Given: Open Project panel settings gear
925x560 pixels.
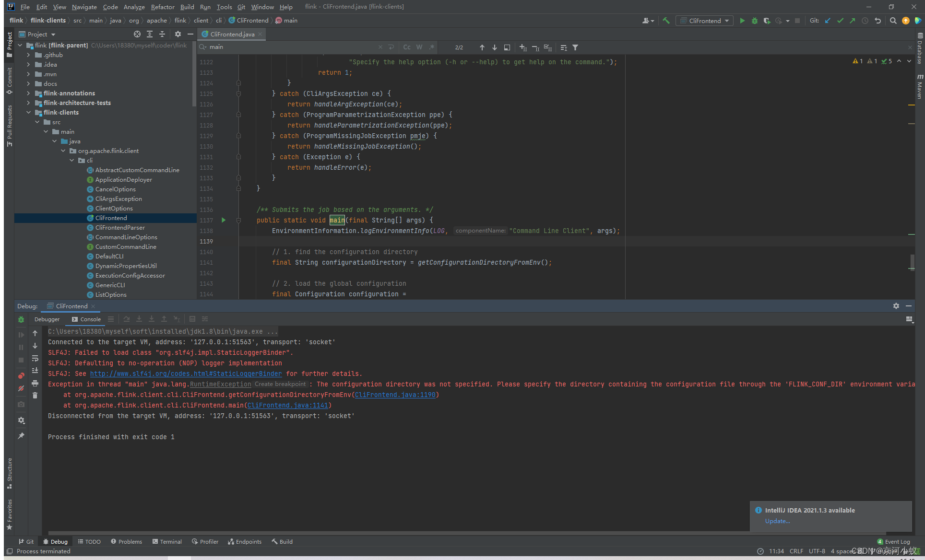Looking at the screenshot, I should coord(178,34).
